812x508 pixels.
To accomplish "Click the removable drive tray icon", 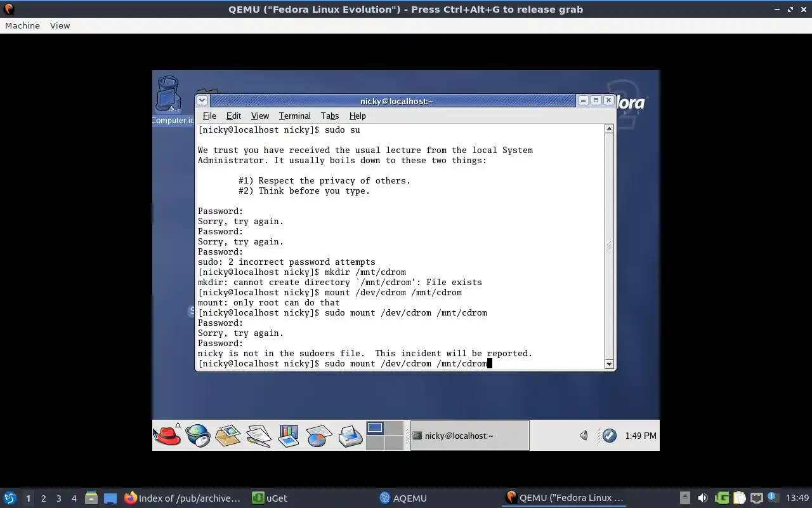I will tap(684, 498).
